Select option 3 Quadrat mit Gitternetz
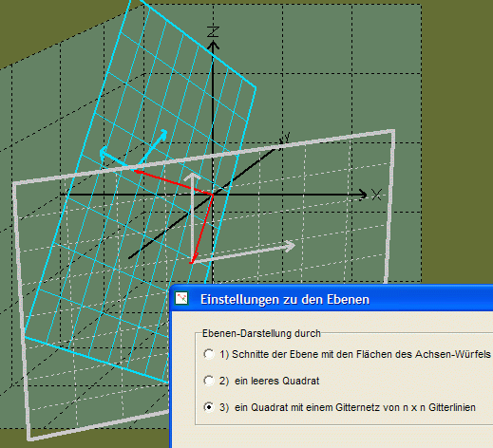The image size is (493, 448). click(209, 407)
